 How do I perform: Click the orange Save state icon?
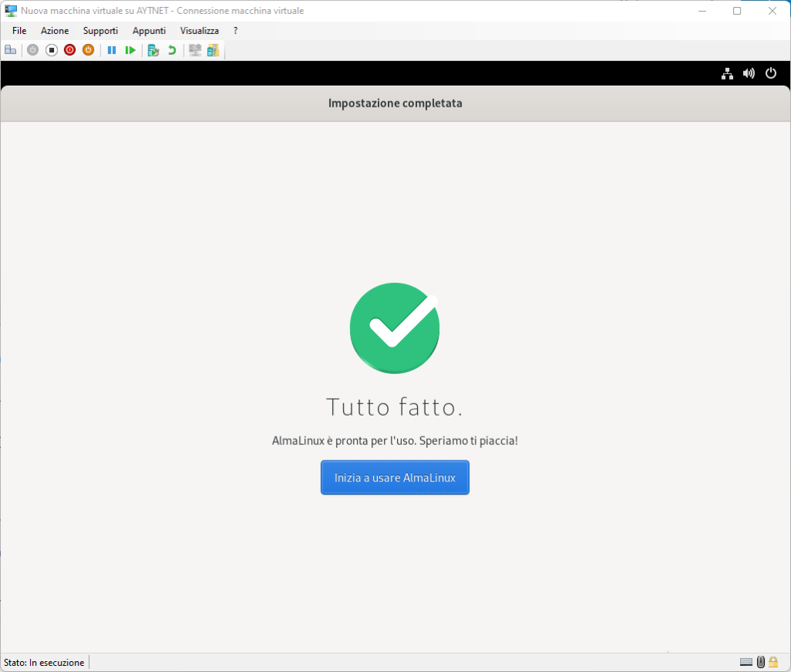pyautogui.click(x=88, y=50)
